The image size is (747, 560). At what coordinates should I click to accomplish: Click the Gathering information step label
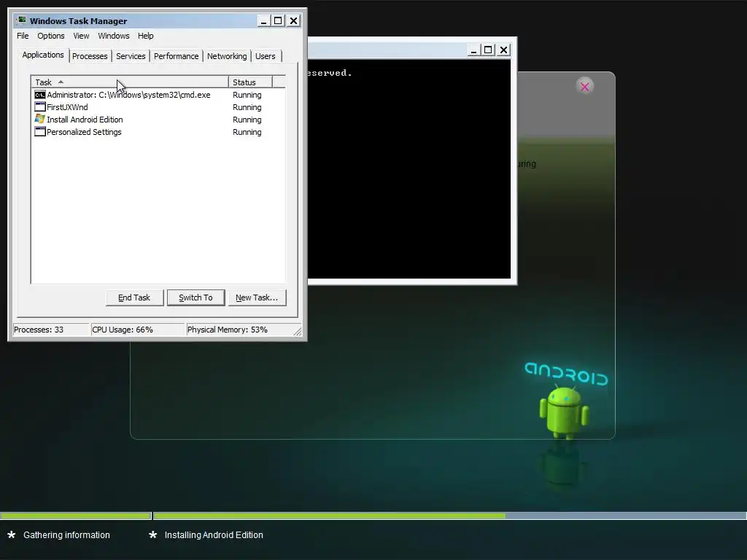click(x=66, y=534)
